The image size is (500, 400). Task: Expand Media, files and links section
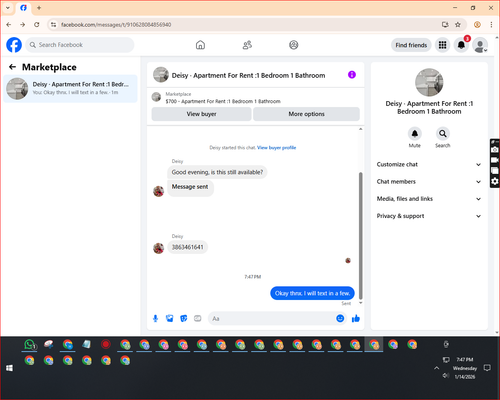coord(429,199)
